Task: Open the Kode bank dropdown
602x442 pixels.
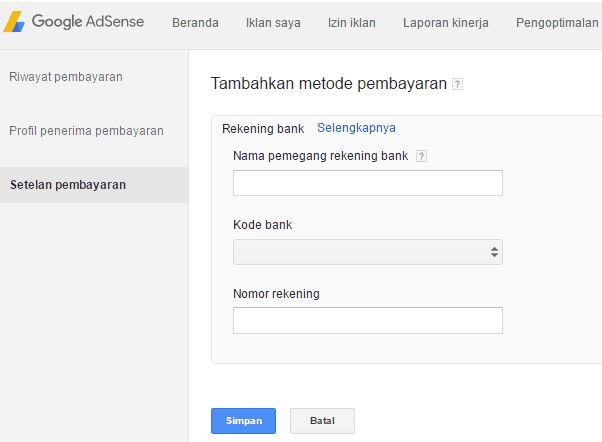Action: point(367,252)
